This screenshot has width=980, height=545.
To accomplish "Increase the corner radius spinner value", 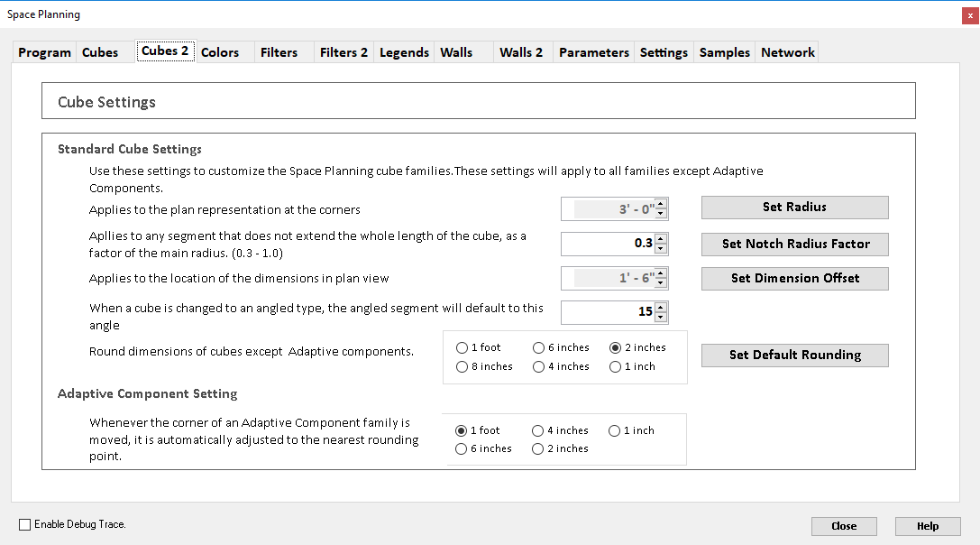I will click(661, 205).
